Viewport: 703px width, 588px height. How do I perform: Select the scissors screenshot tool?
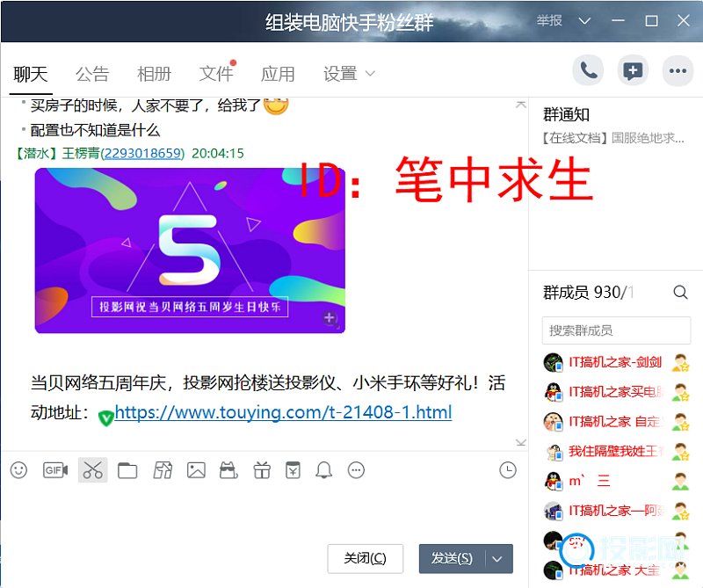(93, 470)
